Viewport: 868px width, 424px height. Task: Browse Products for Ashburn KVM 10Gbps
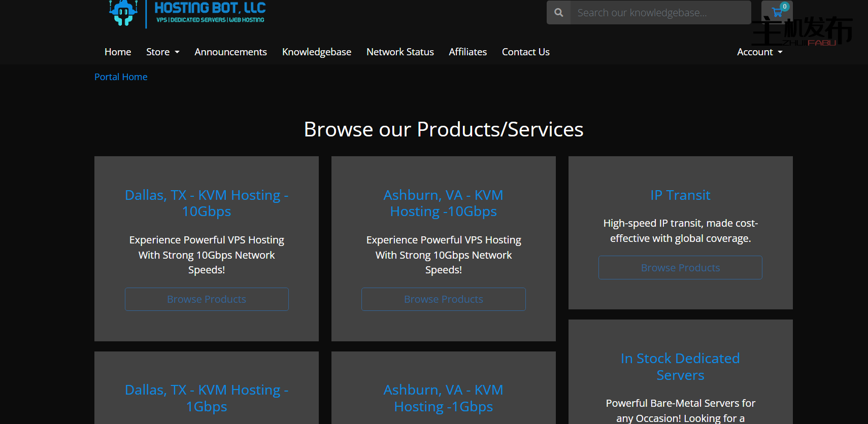(x=443, y=299)
